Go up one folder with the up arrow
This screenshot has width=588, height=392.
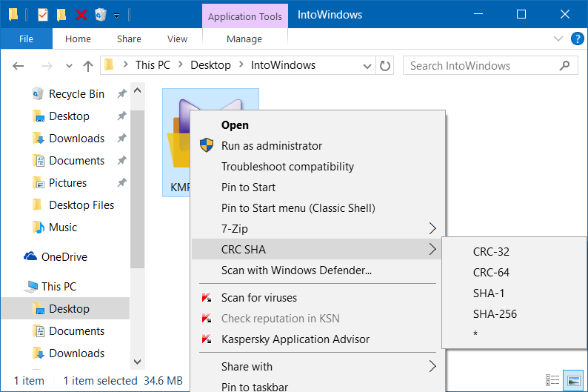tap(88, 66)
